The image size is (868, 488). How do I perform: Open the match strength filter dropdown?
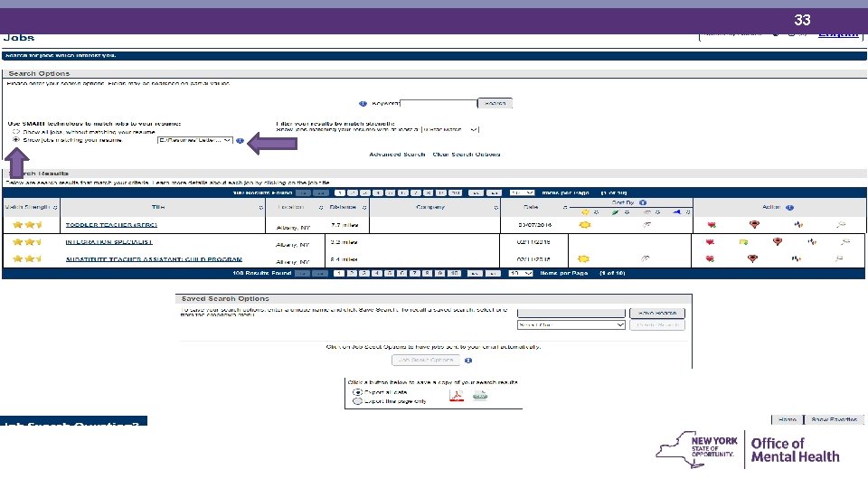[450, 129]
